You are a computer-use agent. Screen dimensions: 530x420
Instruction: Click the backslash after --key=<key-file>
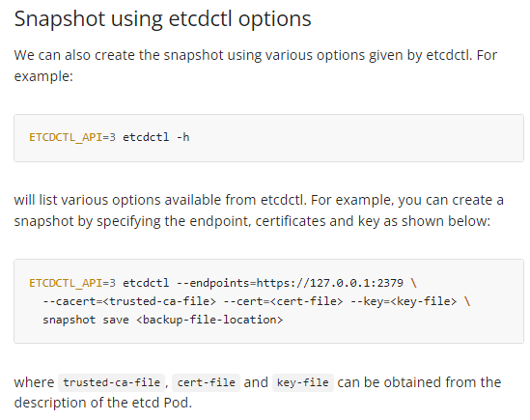tap(467, 301)
